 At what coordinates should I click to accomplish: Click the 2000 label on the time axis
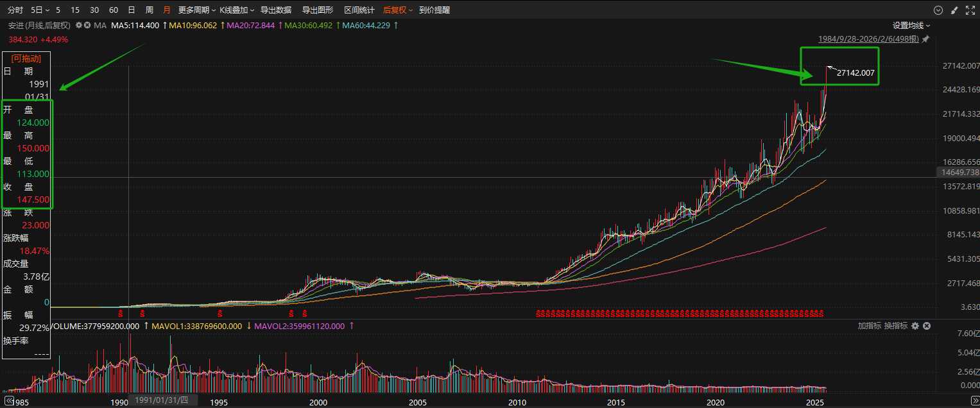pyautogui.click(x=318, y=403)
